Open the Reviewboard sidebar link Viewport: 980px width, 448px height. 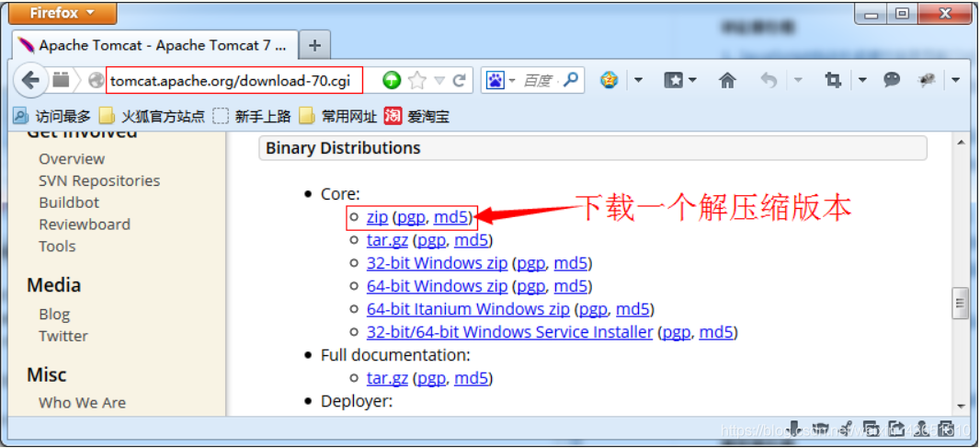tap(85, 224)
